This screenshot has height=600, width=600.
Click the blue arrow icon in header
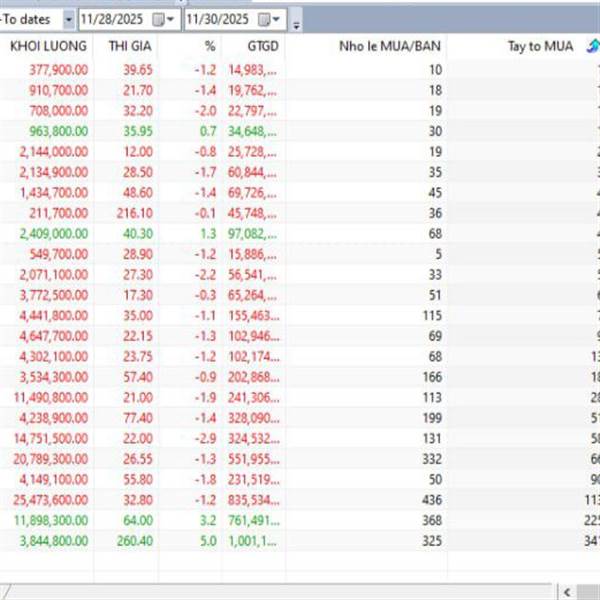pyautogui.click(x=592, y=46)
